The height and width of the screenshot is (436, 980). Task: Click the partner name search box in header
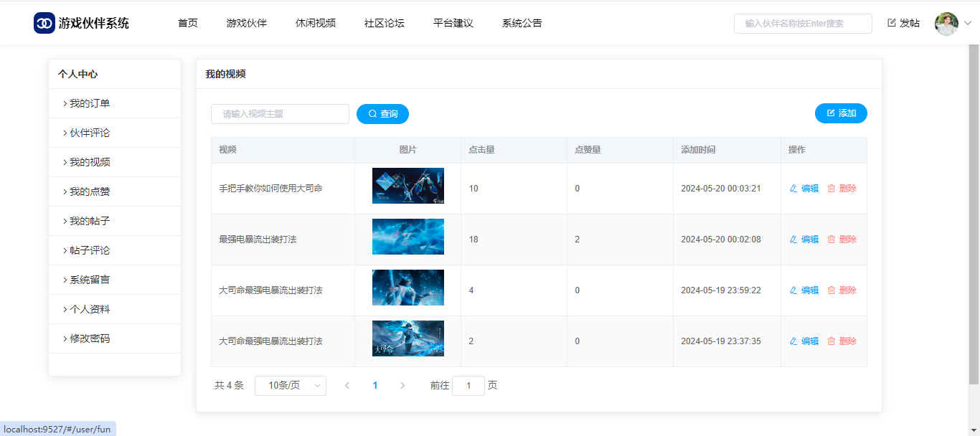(802, 24)
